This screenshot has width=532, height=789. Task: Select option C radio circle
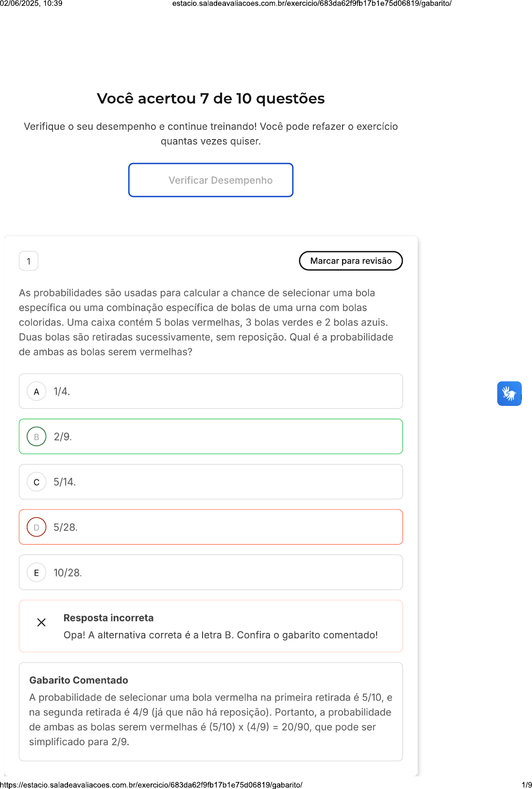pos(36,482)
